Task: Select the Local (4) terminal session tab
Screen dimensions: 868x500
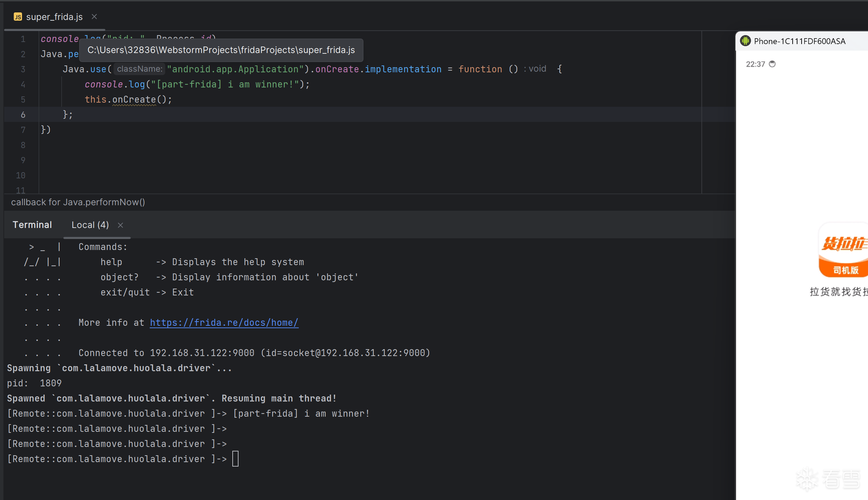Action: click(x=90, y=225)
